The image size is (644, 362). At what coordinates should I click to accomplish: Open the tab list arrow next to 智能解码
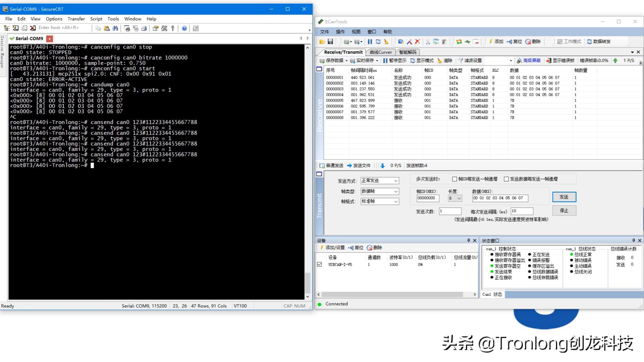[632, 52]
